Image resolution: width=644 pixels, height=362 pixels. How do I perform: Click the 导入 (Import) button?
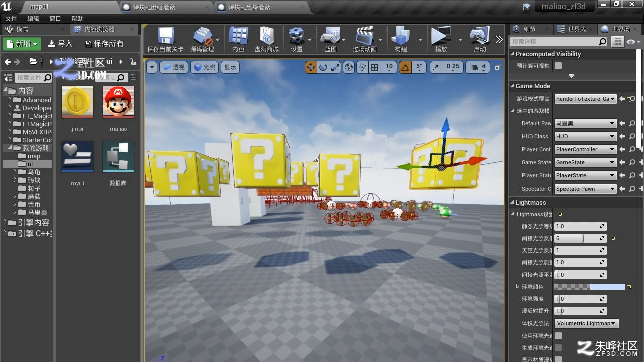[x=60, y=44]
